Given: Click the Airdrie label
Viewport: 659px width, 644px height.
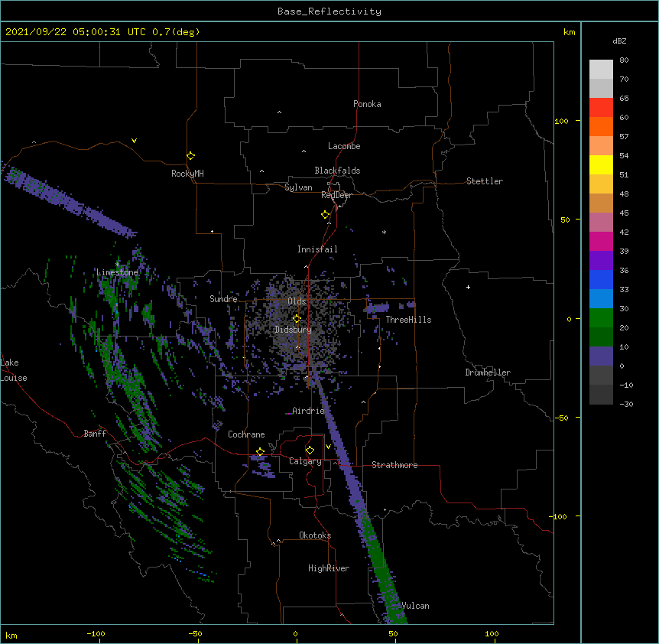Looking at the screenshot, I should (308, 411).
